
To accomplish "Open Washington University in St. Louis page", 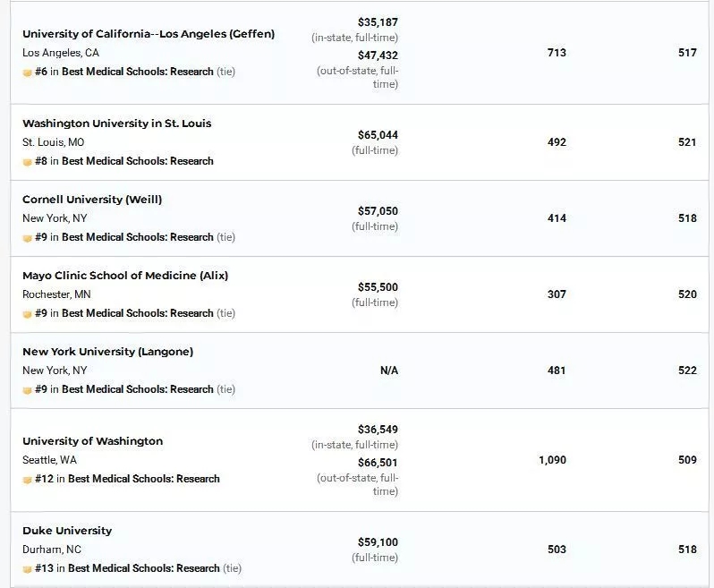I will (116, 124).
